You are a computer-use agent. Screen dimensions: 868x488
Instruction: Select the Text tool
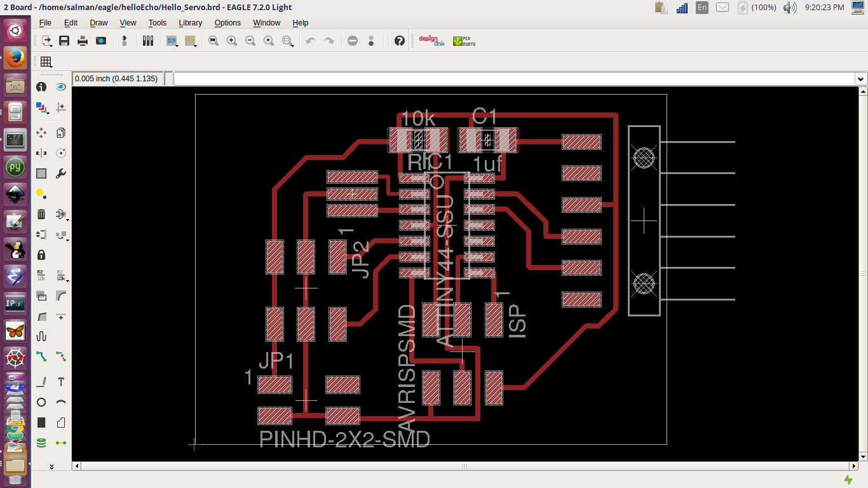[x=61, y=381]
